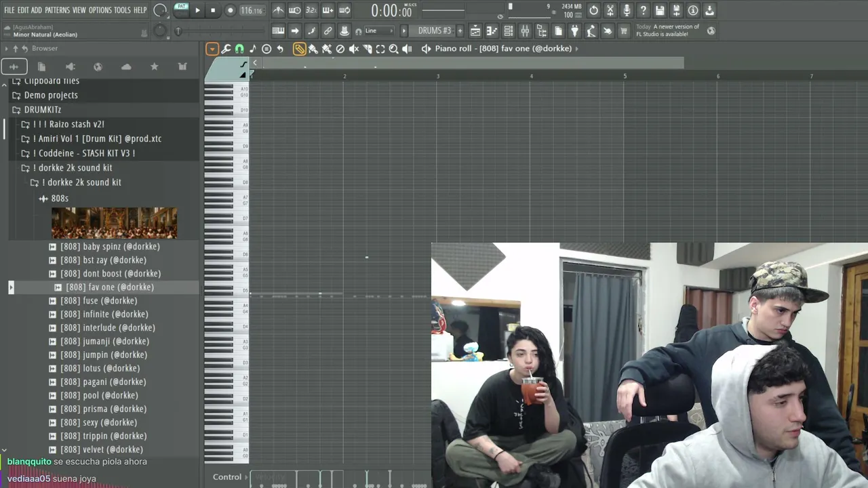Expand the ! Coddeine - STASH KIT V3 folder
Viewport: 868px width, 488px height.
(x=84, y=153)
